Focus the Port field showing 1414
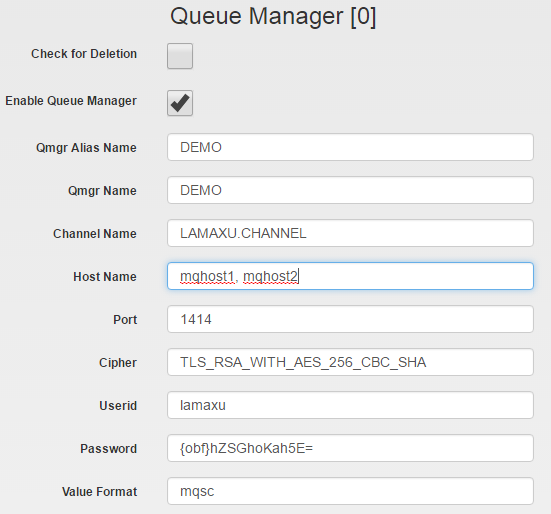The image size is (551, 514). pos(350,319)
